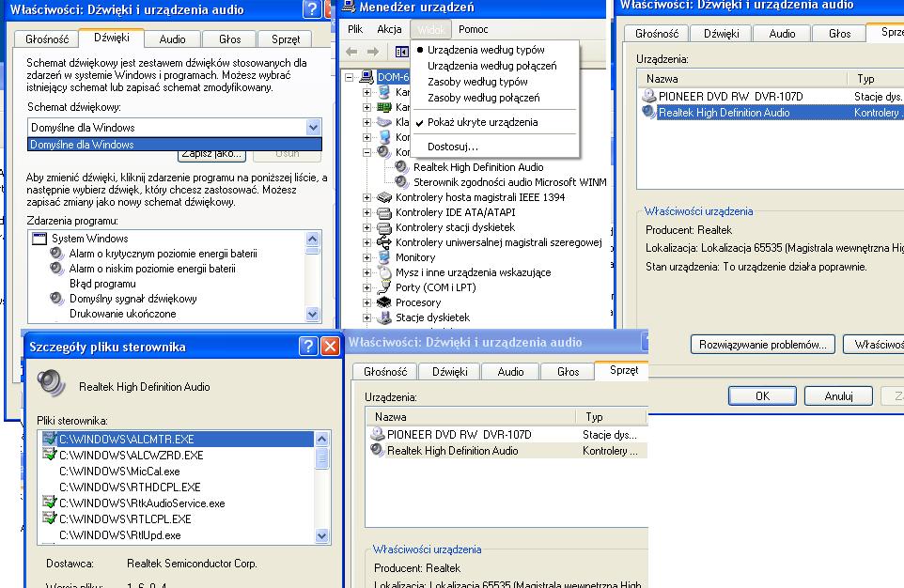
Task: Click scroll-down arrow of Zdarzenia programu list
Action: pos(313,314)
